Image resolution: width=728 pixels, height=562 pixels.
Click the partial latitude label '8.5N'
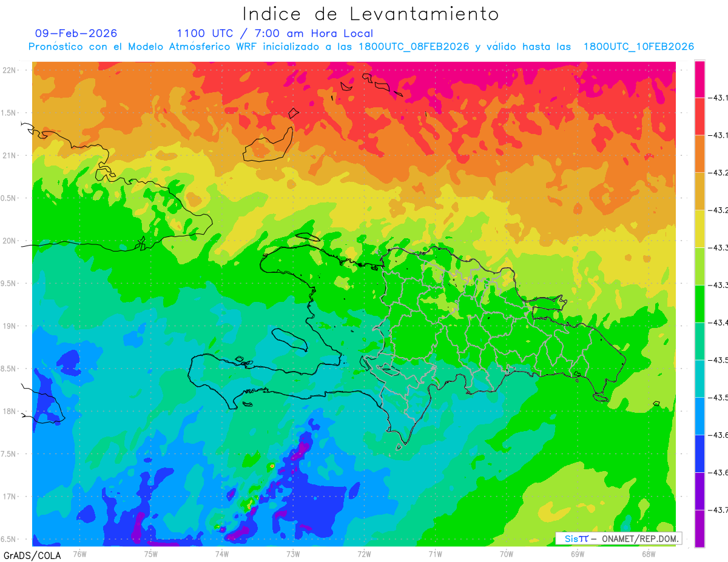[x=9, y=369]
